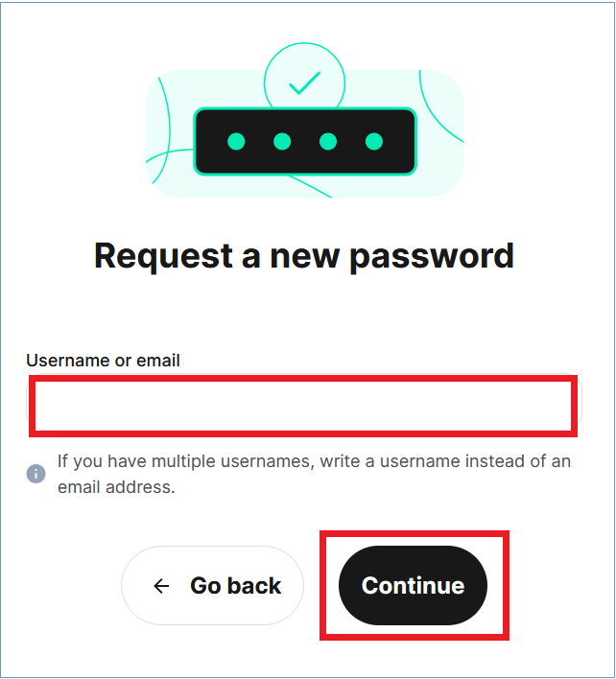Click the first green dot in password graphic

[236, 142]
